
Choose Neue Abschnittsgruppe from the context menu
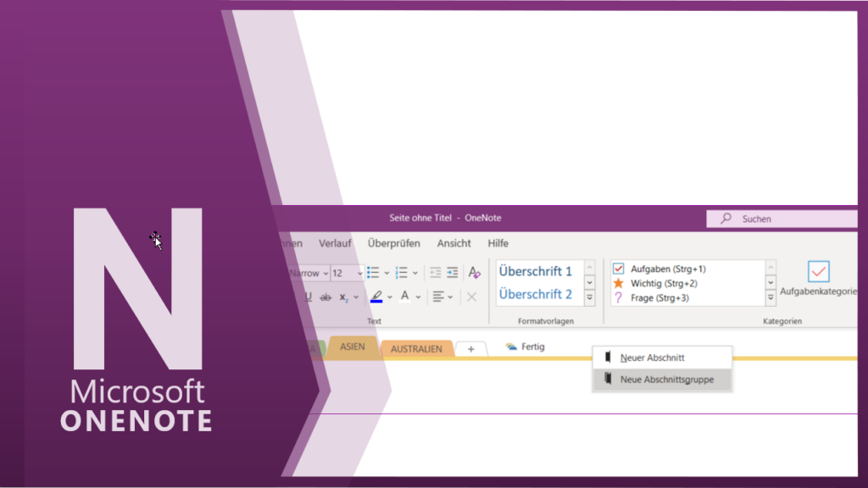click(x=662, y=380)
